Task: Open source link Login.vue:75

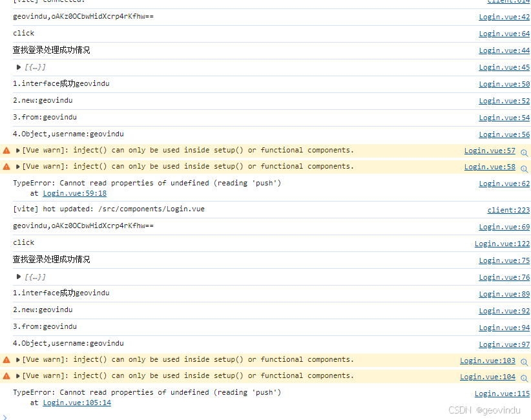Action: coord(505,260)
